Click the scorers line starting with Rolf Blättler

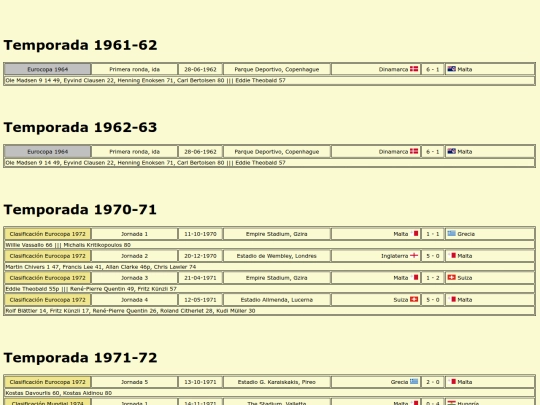tap(270, 311)
